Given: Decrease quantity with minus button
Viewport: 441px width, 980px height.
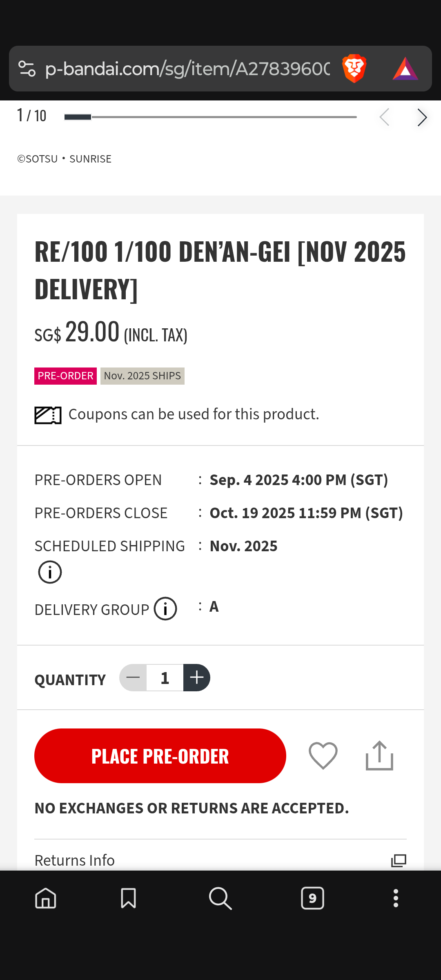Looking at the screenshot, I should point(133,678).
